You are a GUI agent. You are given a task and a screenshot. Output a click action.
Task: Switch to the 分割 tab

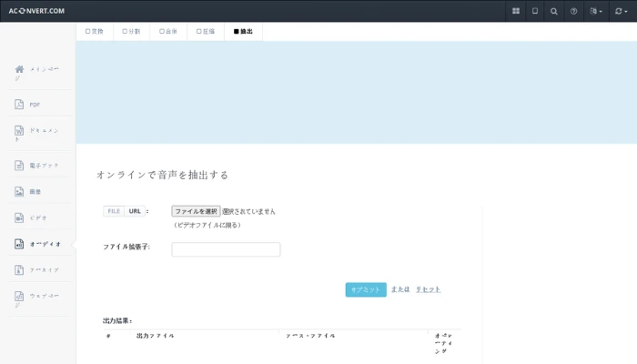click(131, 31)
